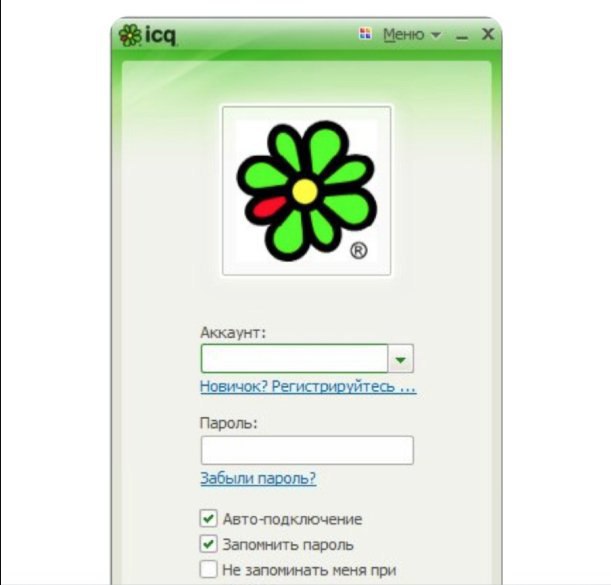
Task: Enable the Не запоминать меня при checkbox
Action: coord(208,569)
